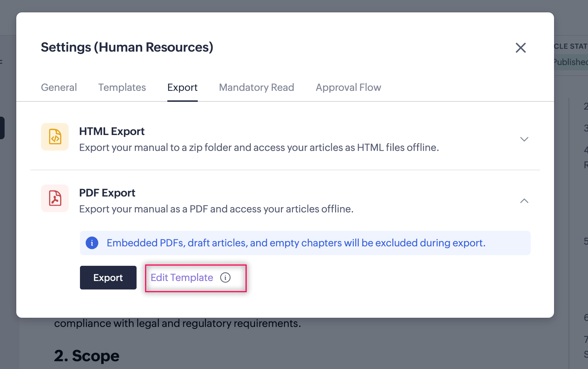Switch to the Templates tab
Screen dimensions: 588x369
click(122, 87)
